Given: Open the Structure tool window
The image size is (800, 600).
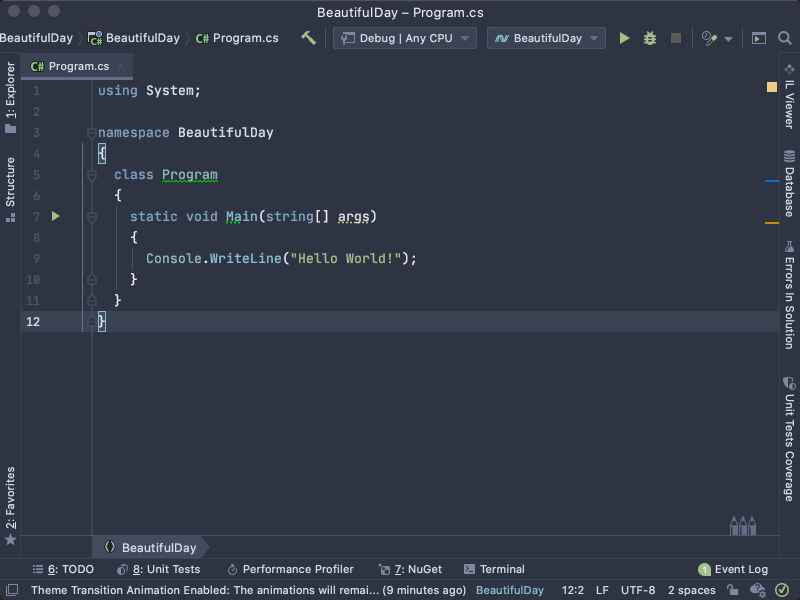Looking at the screenshot, I should coord(10,189).
